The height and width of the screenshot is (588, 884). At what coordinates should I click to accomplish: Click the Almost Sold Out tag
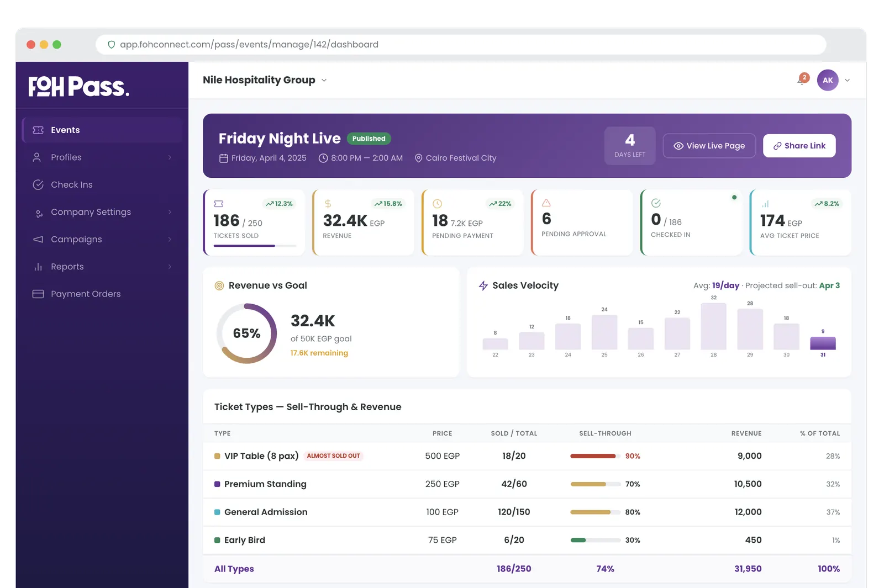point(334,456)
